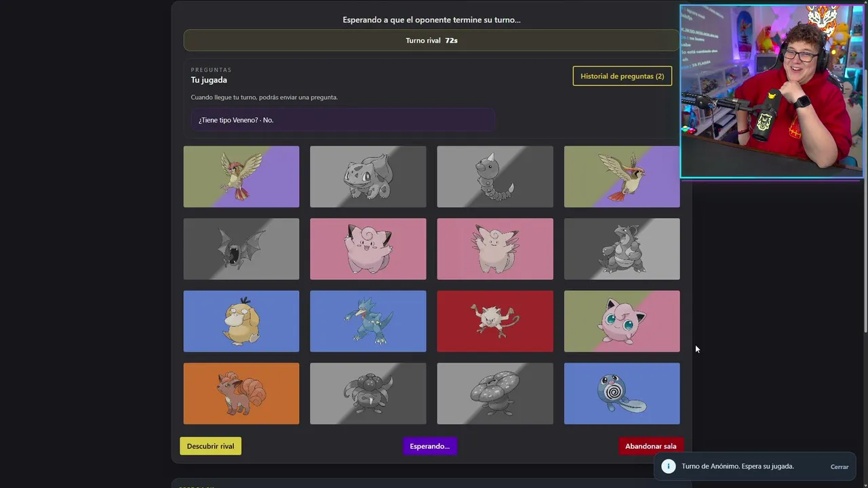Click the greyed-out Golbat card
Screen dimensions: 868x488
pos(241,249)
